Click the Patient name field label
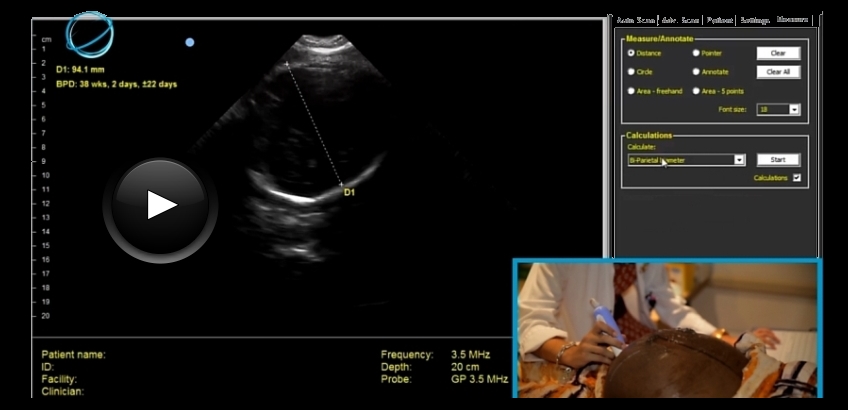This screenshot has height=410, width=848. click(74, 355)
